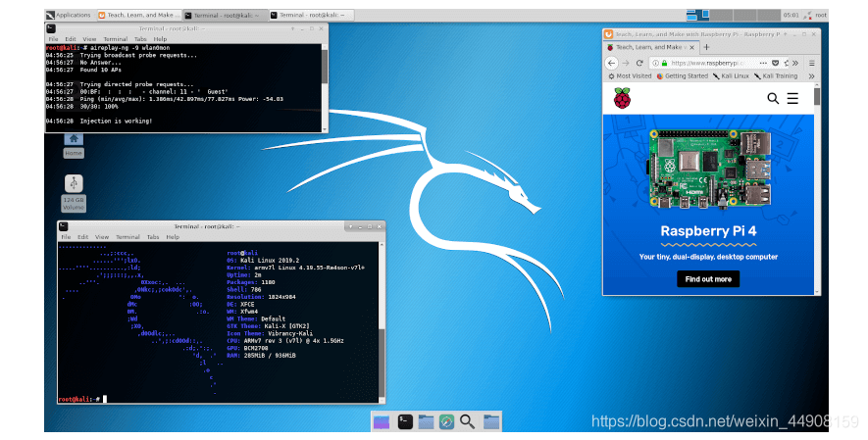The image size is (868, 440).
Task: Click the terminal icon in the system-info terminal title bar
Action: tap(64, 226)
